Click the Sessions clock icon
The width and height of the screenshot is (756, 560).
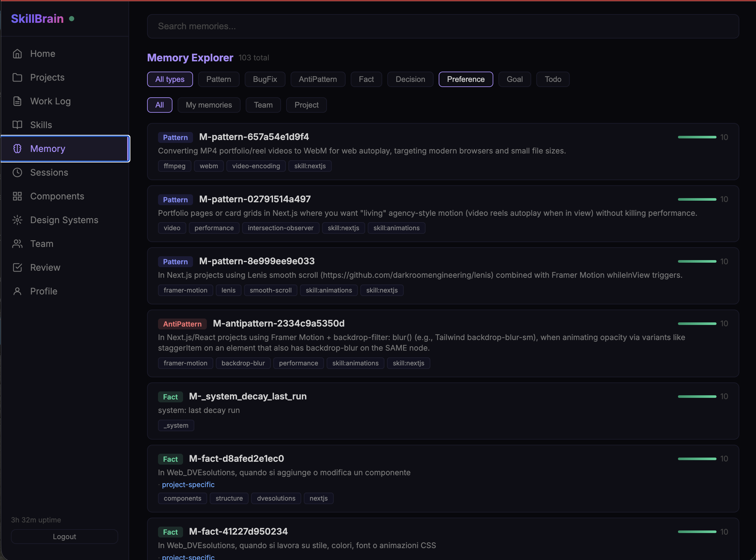pos(17,172)
